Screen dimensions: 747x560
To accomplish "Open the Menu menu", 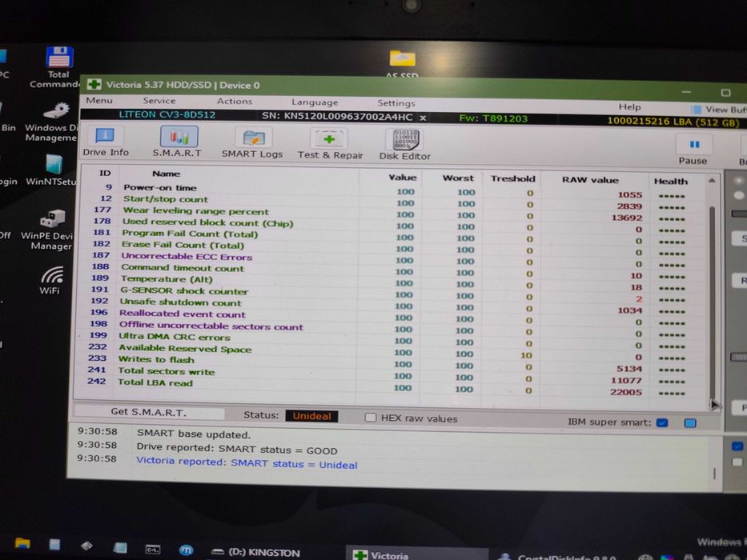I will tap(99, 101).
